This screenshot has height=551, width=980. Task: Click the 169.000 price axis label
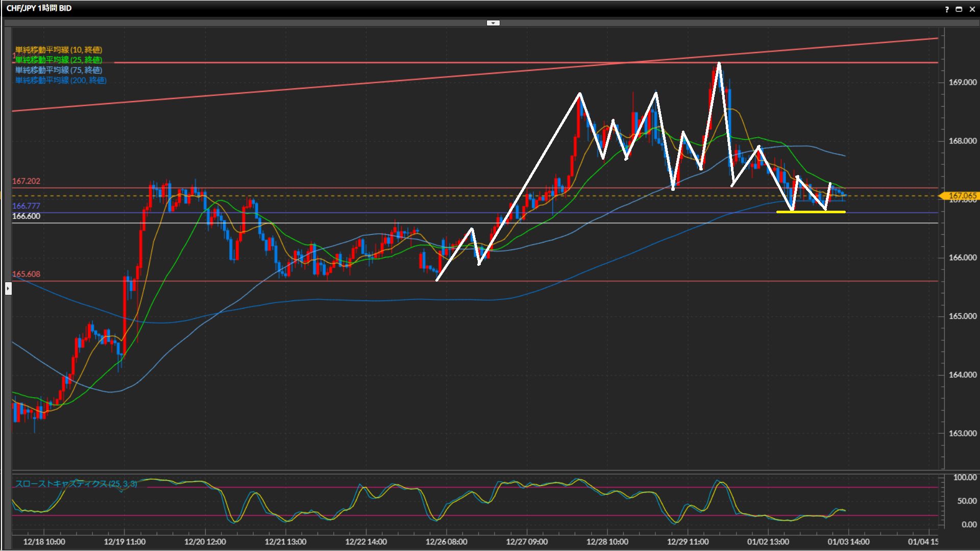962,82
